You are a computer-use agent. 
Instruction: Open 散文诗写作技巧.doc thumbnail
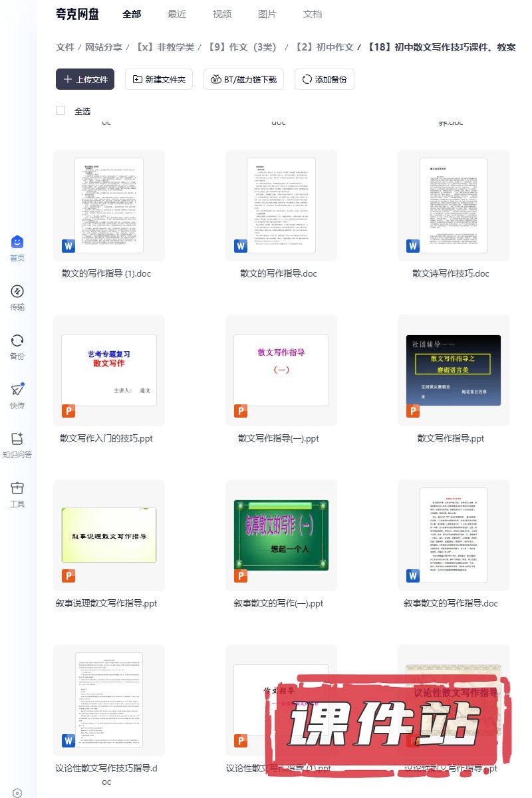[x=454, y=205]
